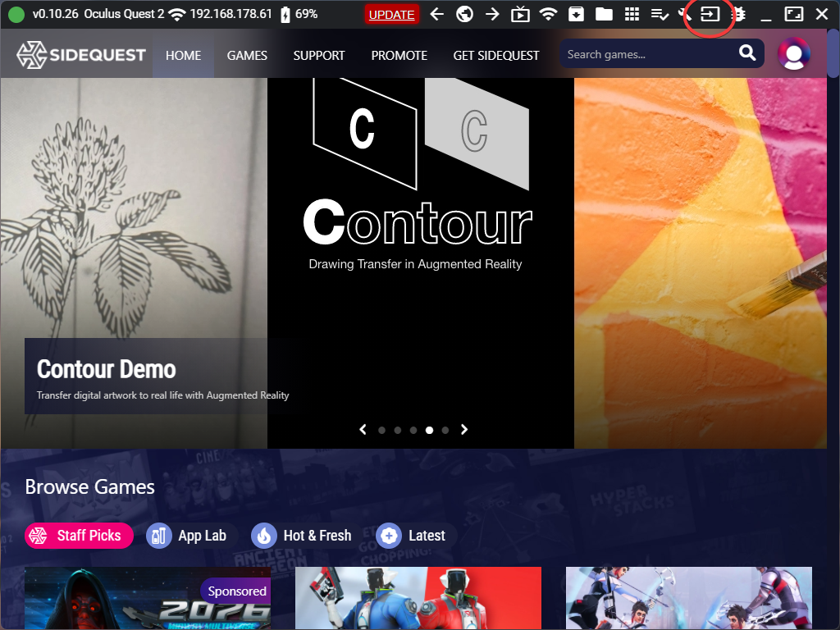Click the Browse Games heading

(x=90, y=487)
